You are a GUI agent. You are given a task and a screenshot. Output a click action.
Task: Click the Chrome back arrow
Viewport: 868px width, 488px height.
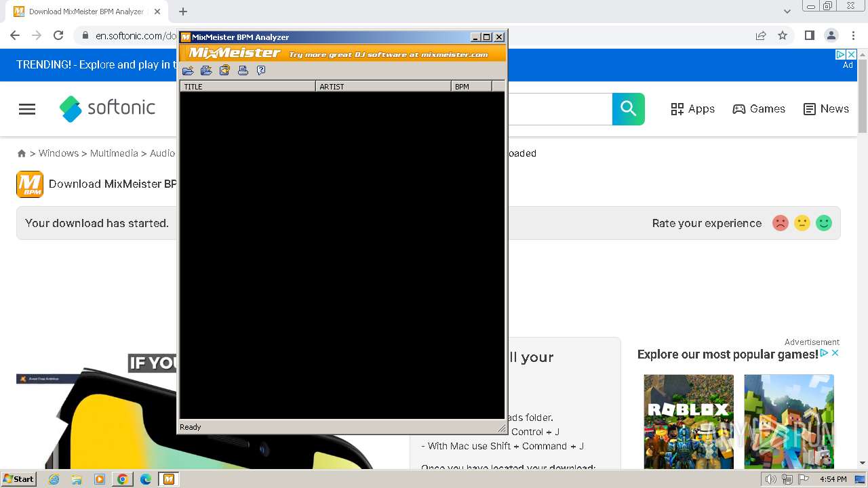15,35
